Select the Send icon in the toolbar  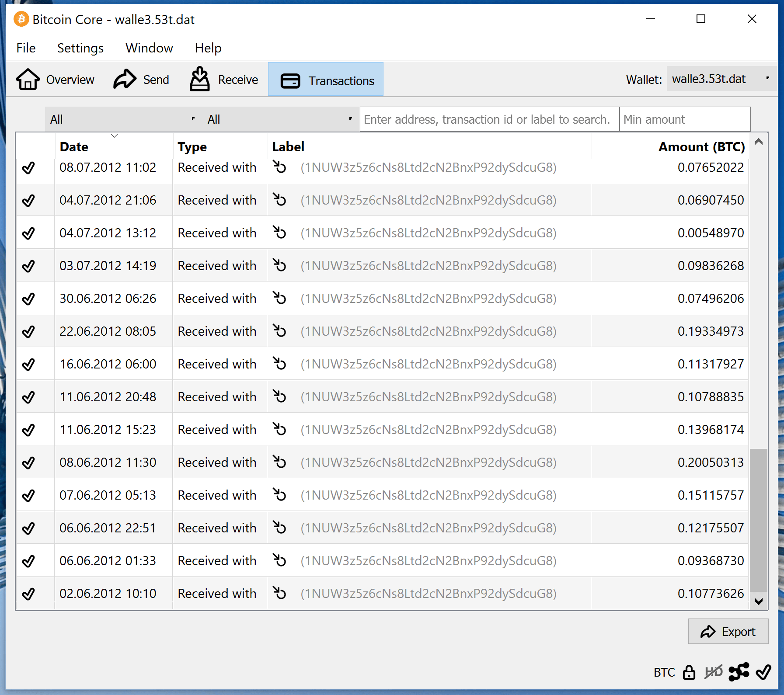tap(125, 79)
